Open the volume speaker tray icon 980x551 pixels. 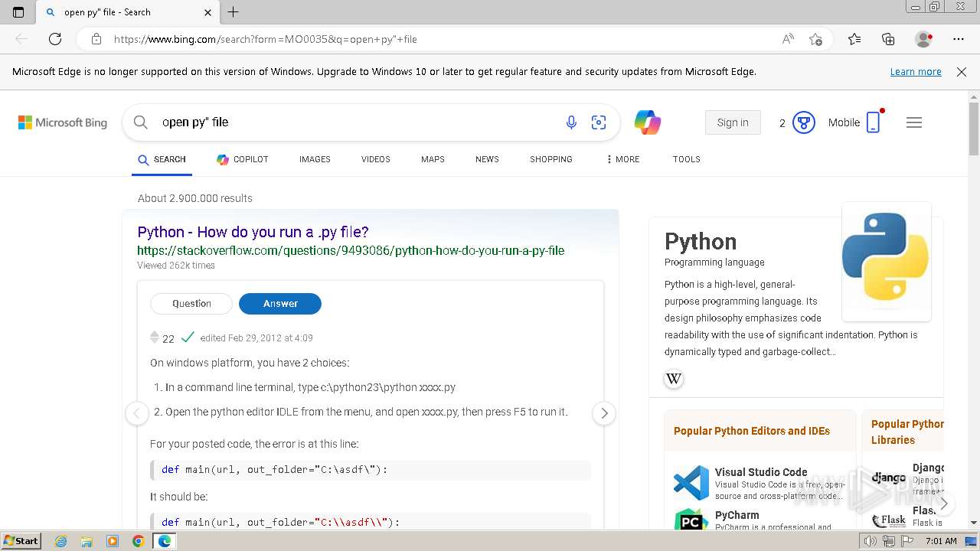871,541
